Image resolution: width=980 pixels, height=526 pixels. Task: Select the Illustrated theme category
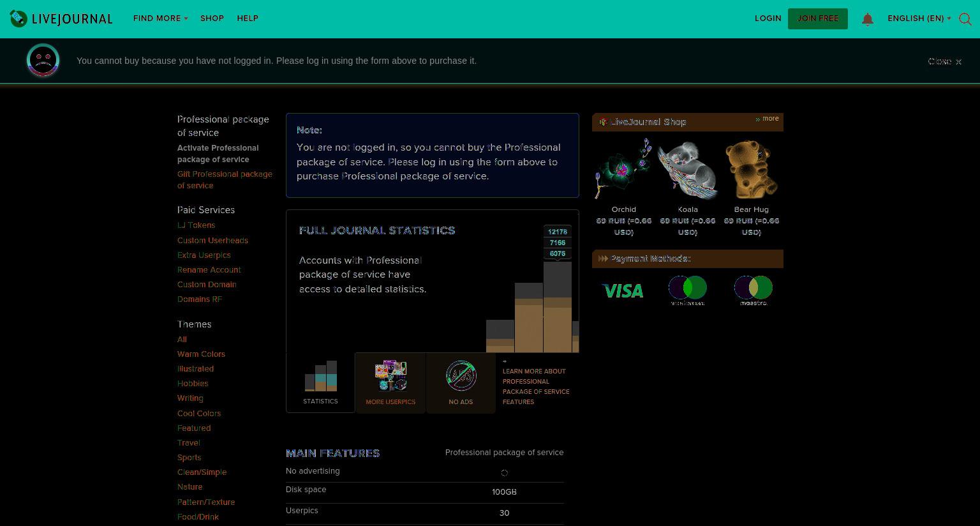tap(195, 369)
